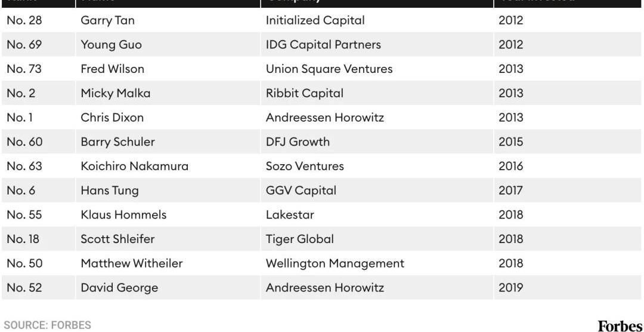Screen dimensions: 644x332
Task: Click Scott Shleifer name entry
Action: (117, 239)
